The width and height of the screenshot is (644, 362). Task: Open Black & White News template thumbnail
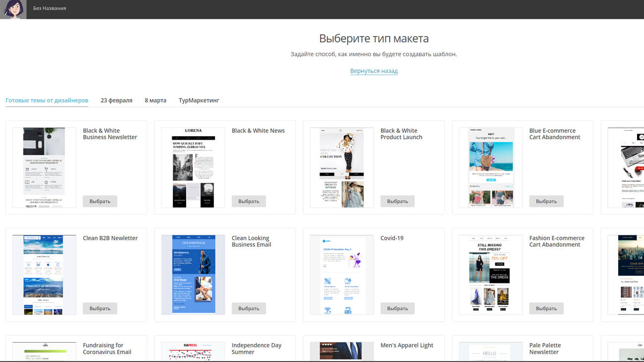point(193,167)
